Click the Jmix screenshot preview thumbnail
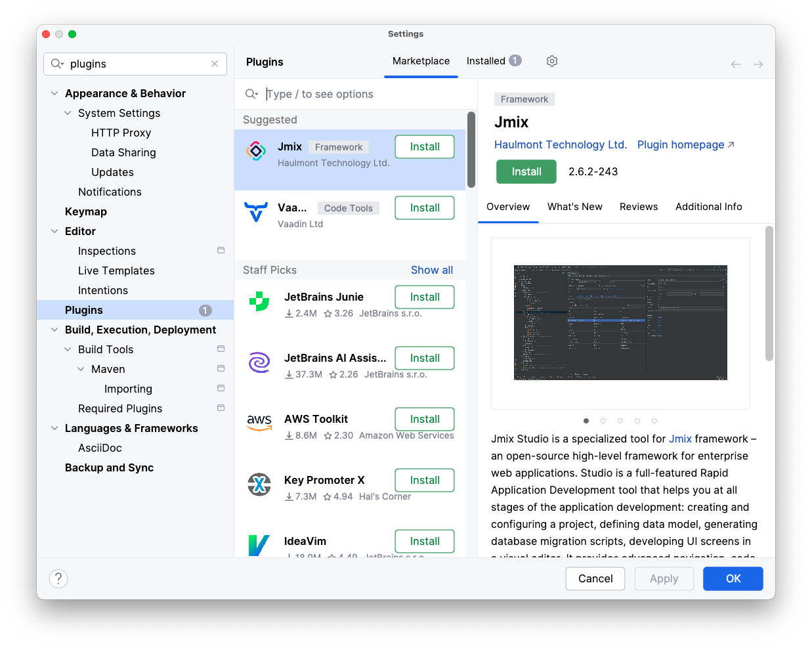This screenshot has height=648, width=812. coord(620,323)
